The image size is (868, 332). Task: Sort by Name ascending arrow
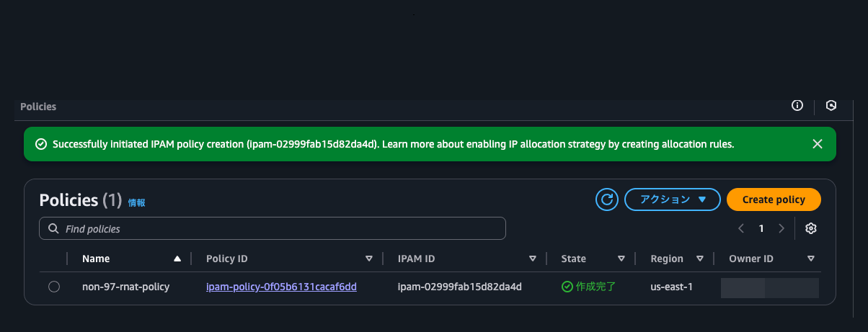[x=177, y=259]
